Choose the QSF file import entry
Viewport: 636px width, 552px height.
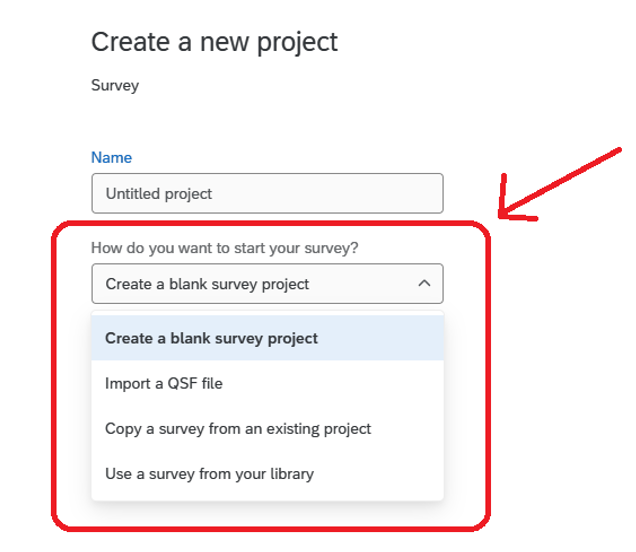click(164, 383)
